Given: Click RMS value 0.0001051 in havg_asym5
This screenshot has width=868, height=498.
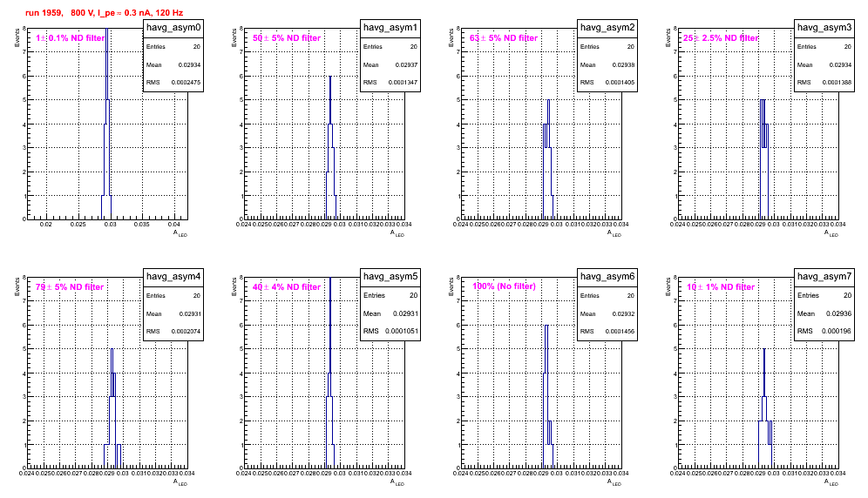Looking at the screenshot, I should tap(401, 332).
